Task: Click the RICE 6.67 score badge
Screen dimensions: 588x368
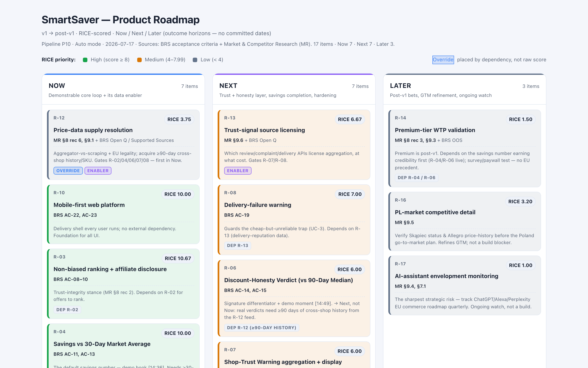Action: click(350, 119)
